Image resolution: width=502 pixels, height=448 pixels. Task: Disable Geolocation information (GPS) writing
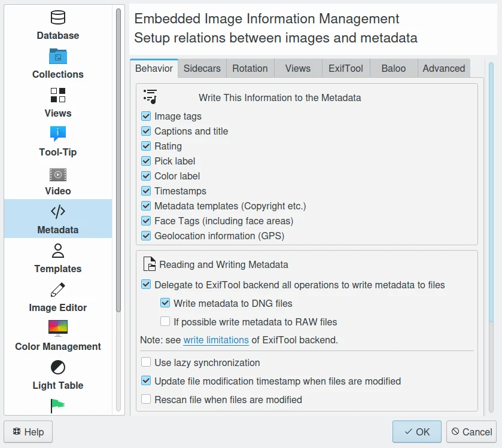(146, 236)
